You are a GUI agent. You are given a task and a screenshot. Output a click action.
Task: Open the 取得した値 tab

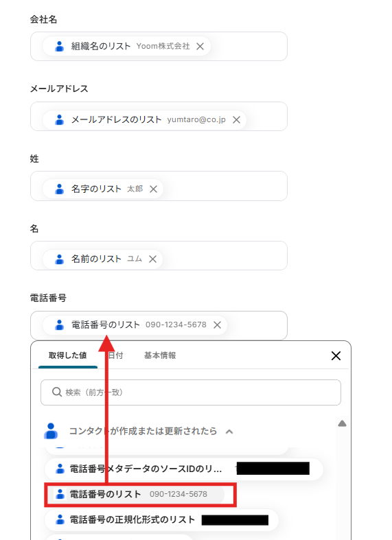point(67,355)
